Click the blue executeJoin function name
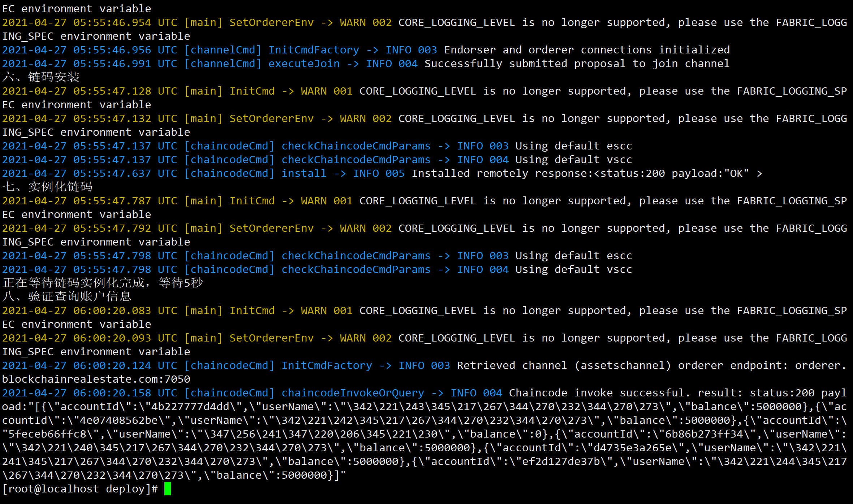The width and height of the screenshot is (853, 504). (304, 64)
